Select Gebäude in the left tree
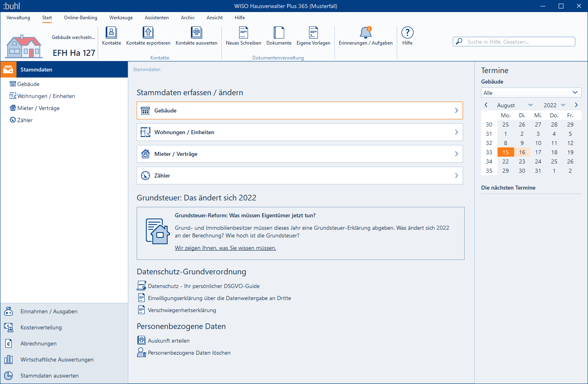 28,84
